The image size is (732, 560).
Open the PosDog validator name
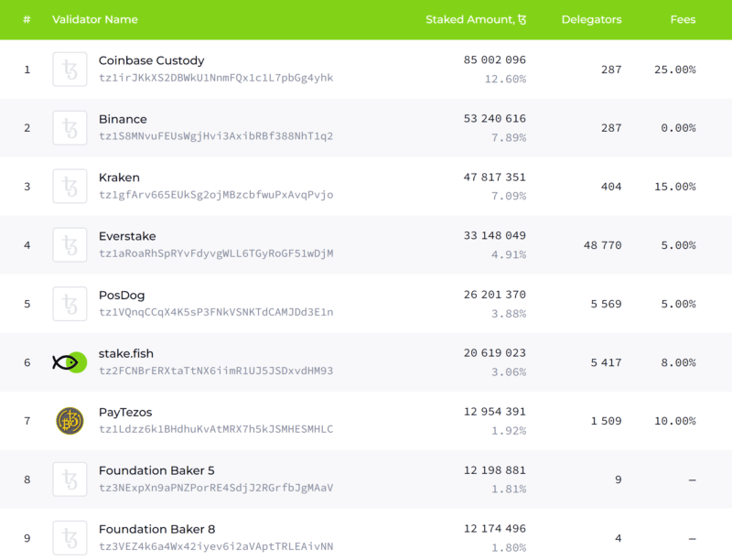click(x=122, y=296)
